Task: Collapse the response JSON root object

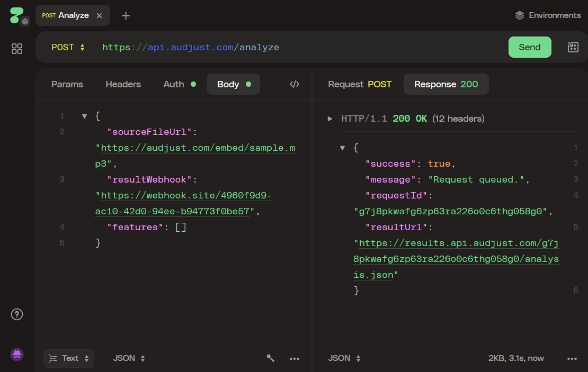Action: pyautogui.click(x=343, y=148)
